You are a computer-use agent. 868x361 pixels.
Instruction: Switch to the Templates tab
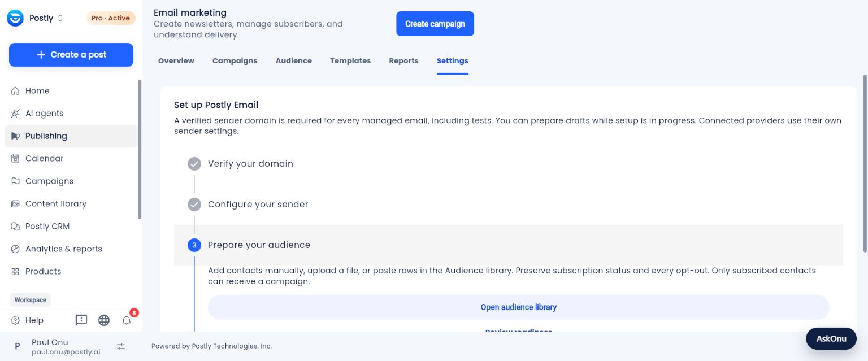[x=350, y=61]
